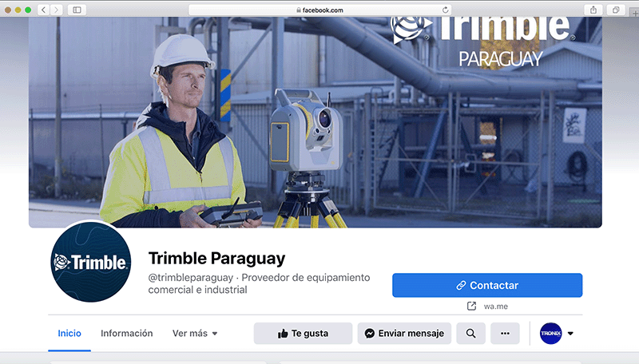
Task: Expand the Ver más dropdown
Action: point(195,334)
